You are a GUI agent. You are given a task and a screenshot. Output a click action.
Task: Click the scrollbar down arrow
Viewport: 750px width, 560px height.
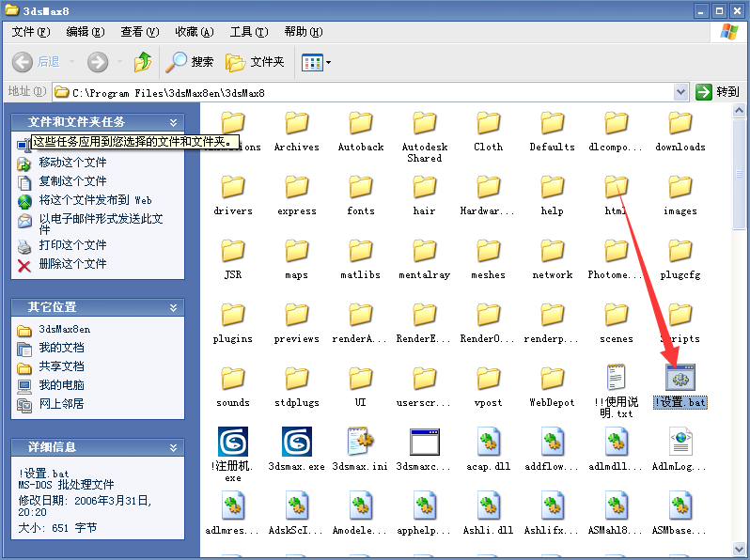[x=739, y=550]
